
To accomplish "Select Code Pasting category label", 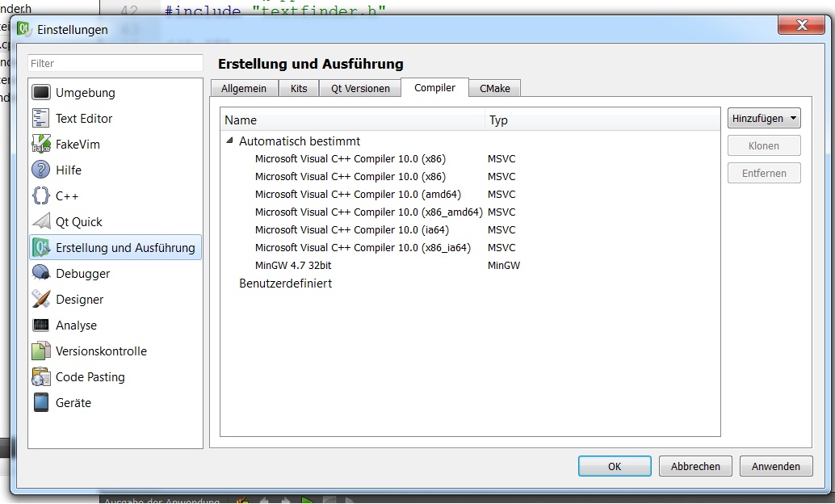I will 90,377.
